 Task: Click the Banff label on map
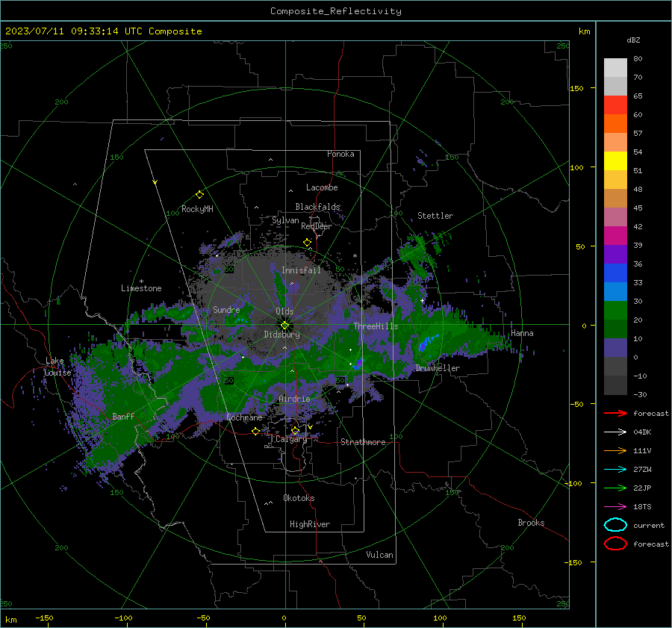point(123,416)
